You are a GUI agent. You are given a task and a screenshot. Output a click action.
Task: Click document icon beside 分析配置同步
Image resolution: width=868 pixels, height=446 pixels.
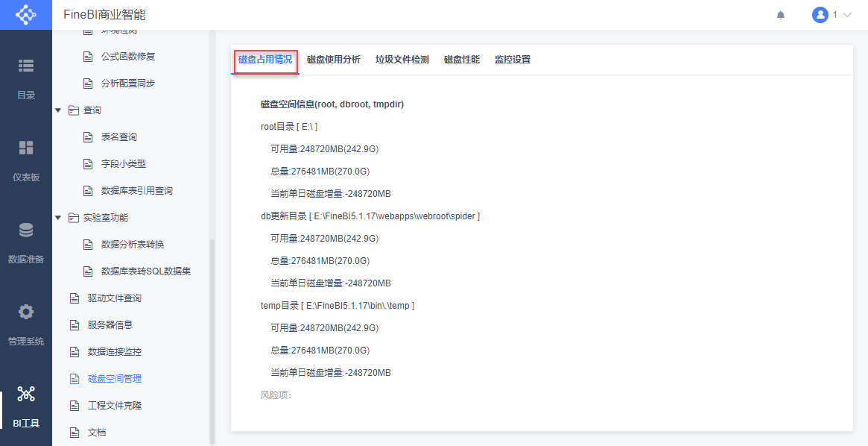click(x=87, y=83)
